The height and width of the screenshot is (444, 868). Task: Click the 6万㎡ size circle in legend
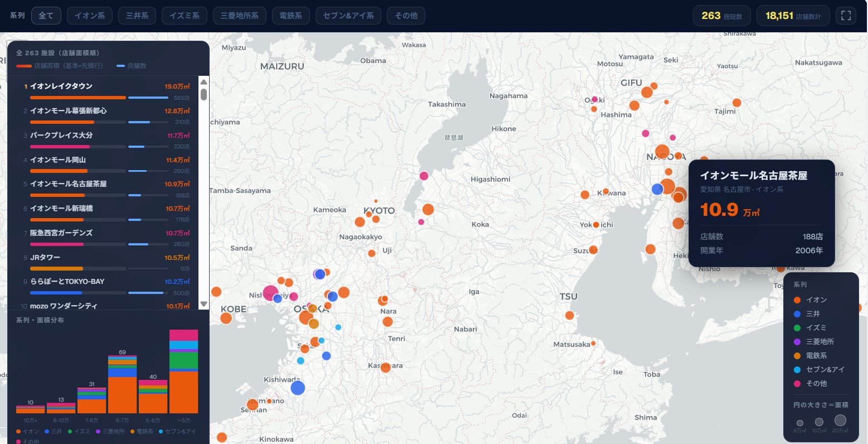tap(800, 423)
